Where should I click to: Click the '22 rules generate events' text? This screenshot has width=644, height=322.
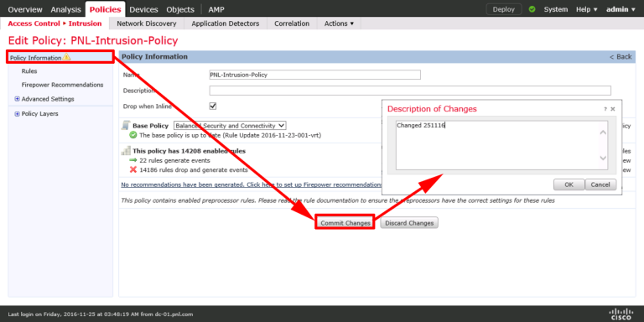click(175, 161)
